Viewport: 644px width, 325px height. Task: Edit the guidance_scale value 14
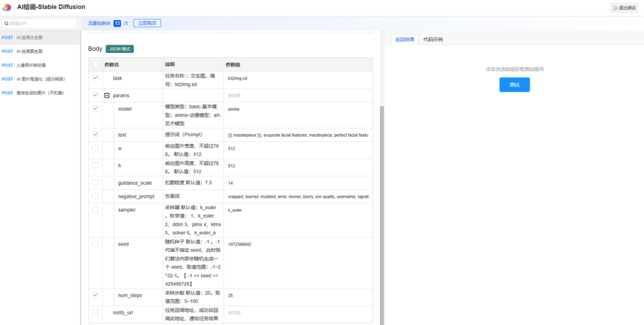point(297,183)
